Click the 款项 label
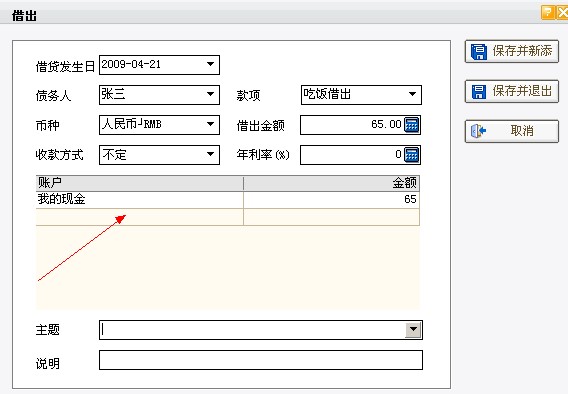 click(248, 96)
